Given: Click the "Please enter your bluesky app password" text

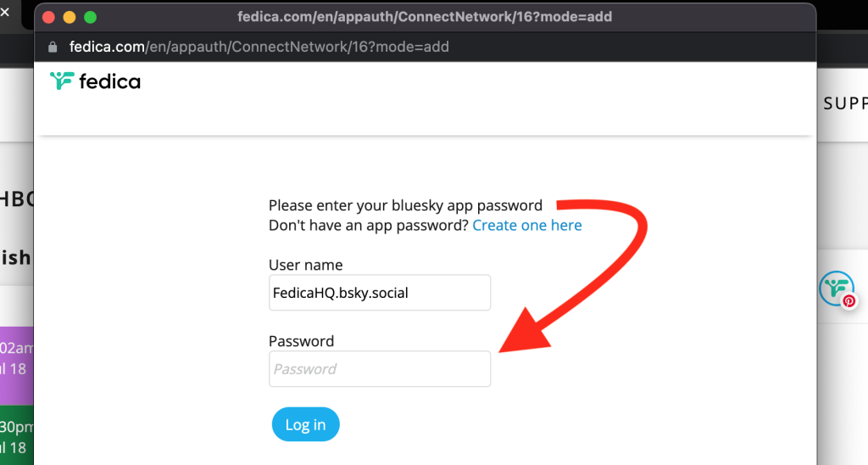Looking at the screenshot, I should click(x=405, y=205).
